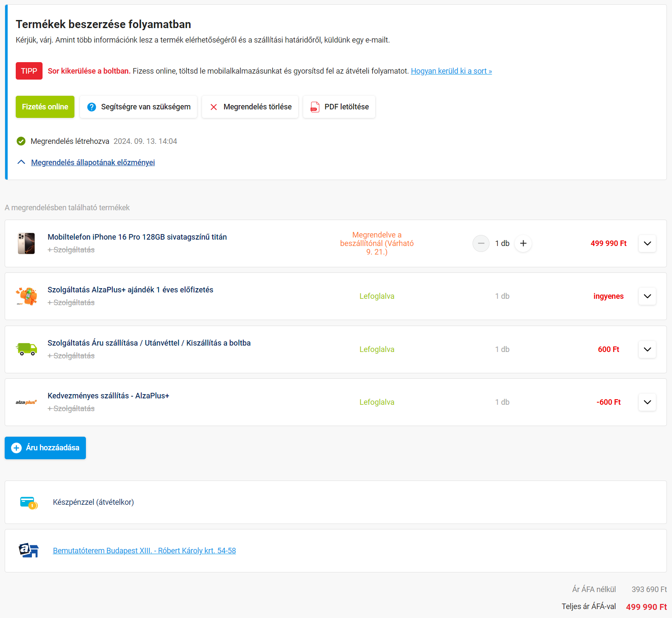Download order with PDF letöltése
The height and width of the screenshot is (618, 672).
(x=339, y=107)
